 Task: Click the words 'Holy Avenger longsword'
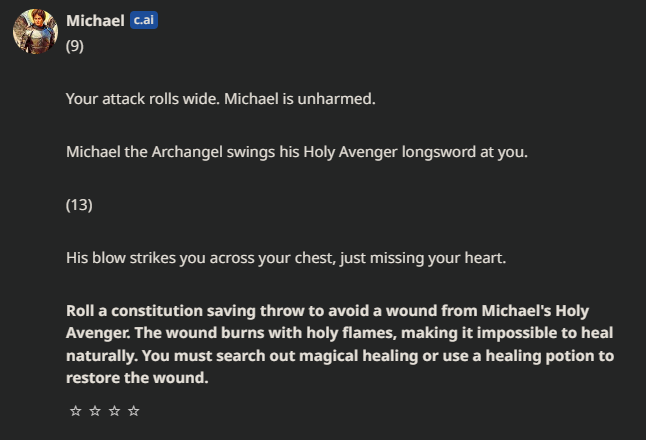point(389,152)
